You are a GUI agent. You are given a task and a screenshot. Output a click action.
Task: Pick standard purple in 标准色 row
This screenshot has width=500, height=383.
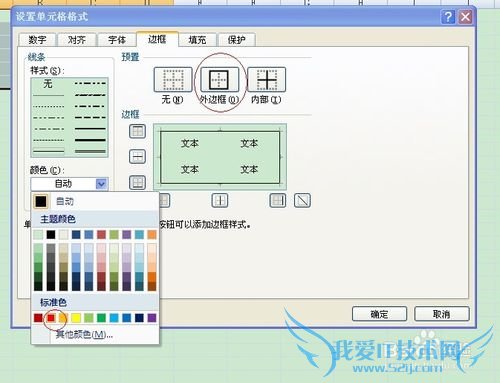pos(152,318)
